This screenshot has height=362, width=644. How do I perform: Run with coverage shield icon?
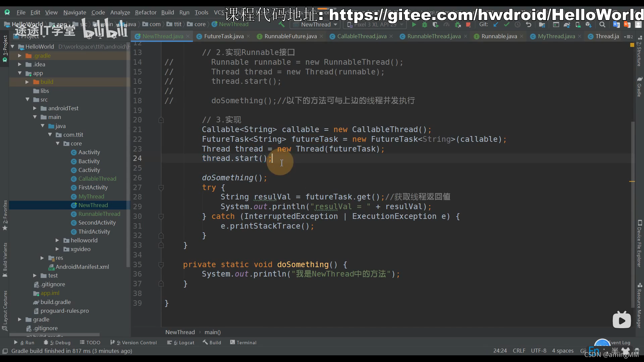point(435,24)
